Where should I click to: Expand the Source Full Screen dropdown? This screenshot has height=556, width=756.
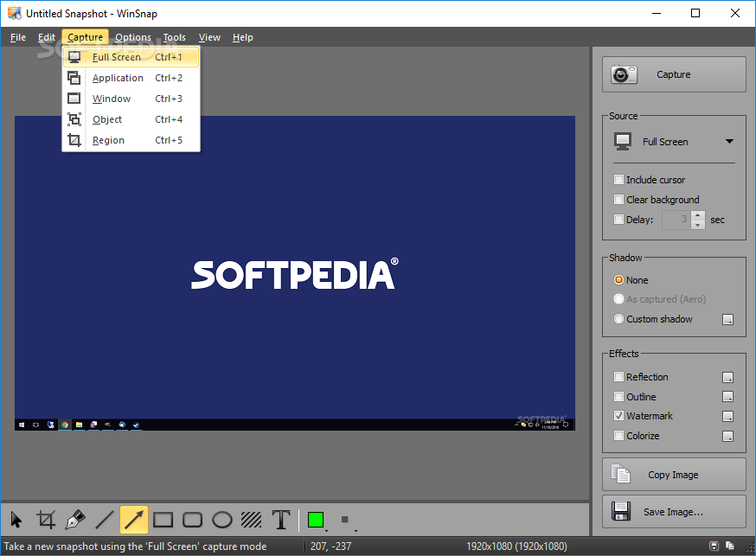coord(729,142)
